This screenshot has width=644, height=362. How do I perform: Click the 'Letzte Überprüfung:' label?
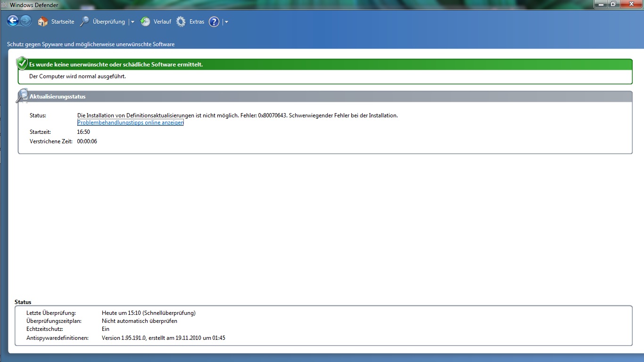(x=51, y=313)
